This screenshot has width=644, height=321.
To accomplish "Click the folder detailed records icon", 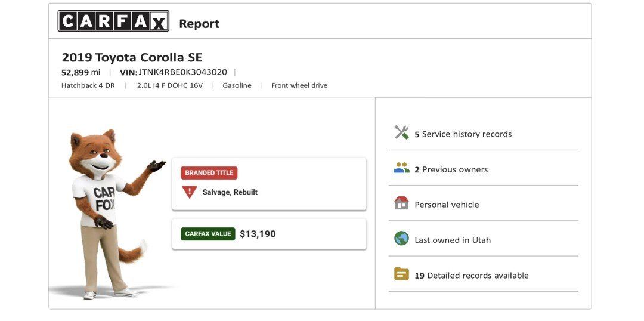I will pyautogui.click(x=401, y=274).
